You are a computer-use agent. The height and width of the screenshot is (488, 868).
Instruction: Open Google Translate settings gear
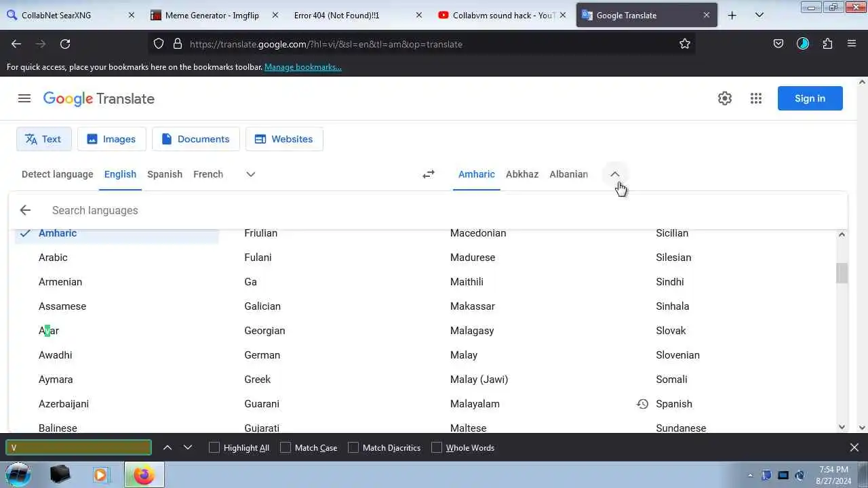coord(725,98)
